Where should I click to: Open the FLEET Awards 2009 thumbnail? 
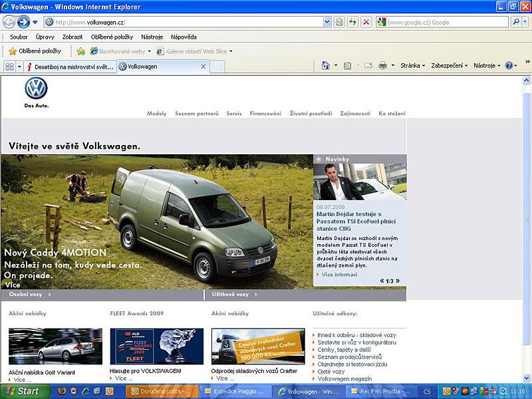pos(157,346)
